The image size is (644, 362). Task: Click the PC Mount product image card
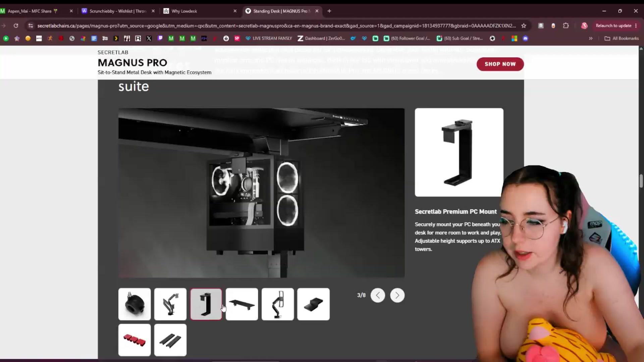coord(459,152)
